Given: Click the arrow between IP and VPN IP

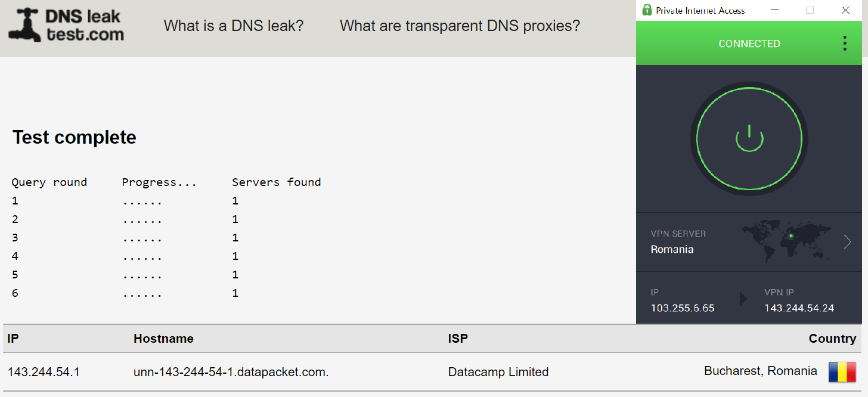Looking at the screenshot, I should [x=743, y=299].
